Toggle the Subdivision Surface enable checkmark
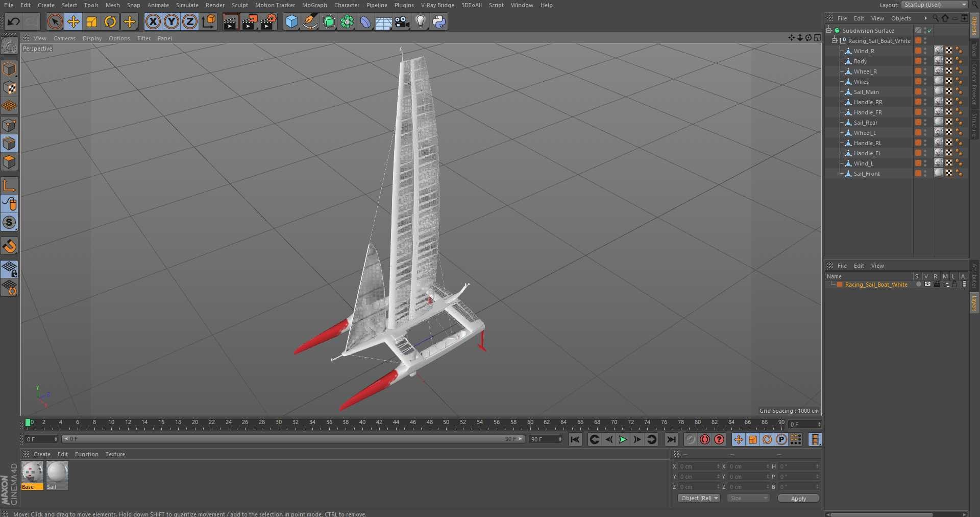Image resolution: width=980 pixels, height=517 pixels. click(x=930, y=31)
